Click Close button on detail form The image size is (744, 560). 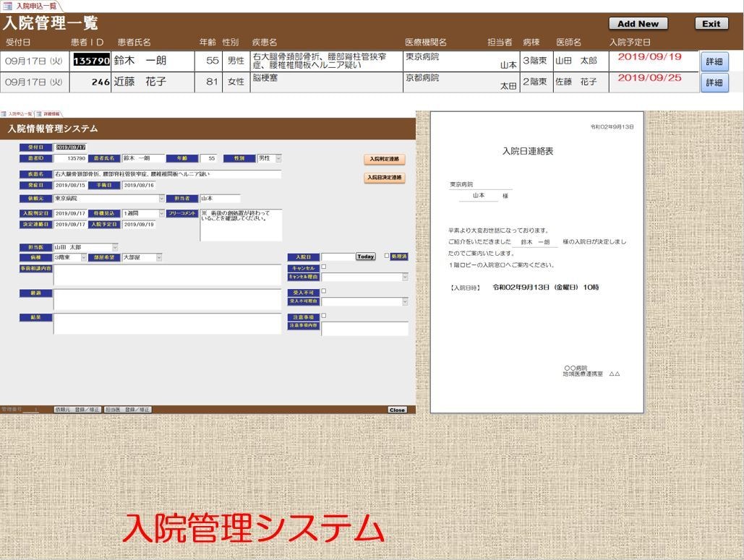(397, 410)
